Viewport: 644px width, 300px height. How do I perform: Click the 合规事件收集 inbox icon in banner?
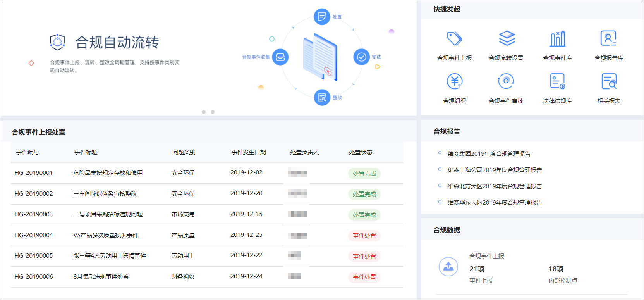point(280,57)
